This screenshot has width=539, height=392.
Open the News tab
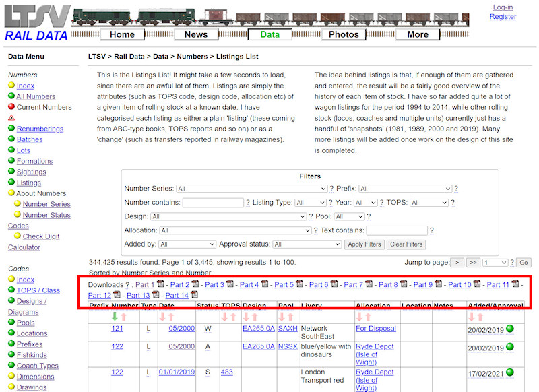(196, 34)
